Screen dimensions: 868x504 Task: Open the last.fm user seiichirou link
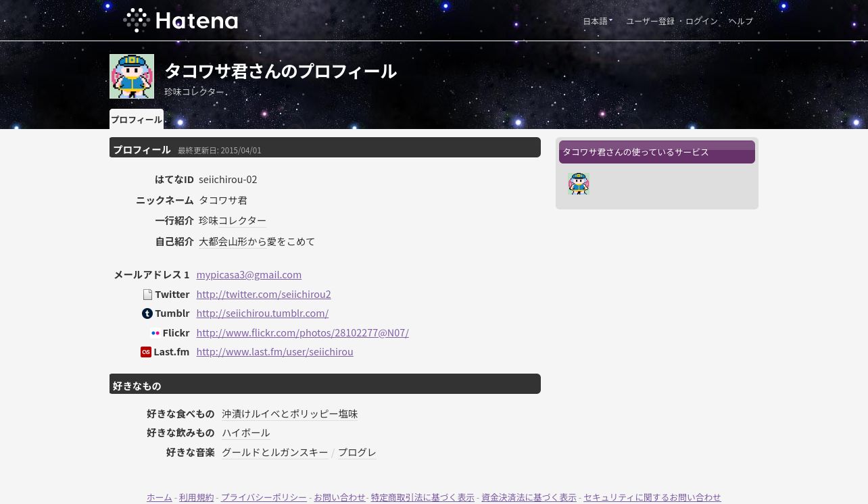pos(274,351)
